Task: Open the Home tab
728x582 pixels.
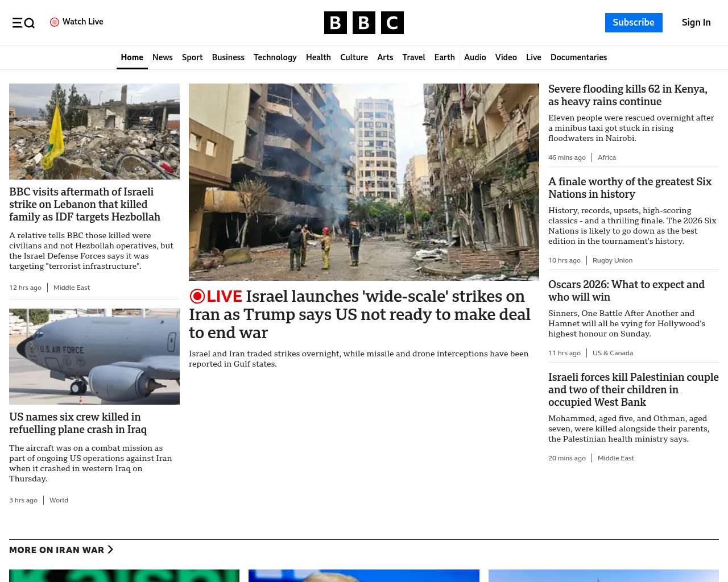Action: point(132,57)
